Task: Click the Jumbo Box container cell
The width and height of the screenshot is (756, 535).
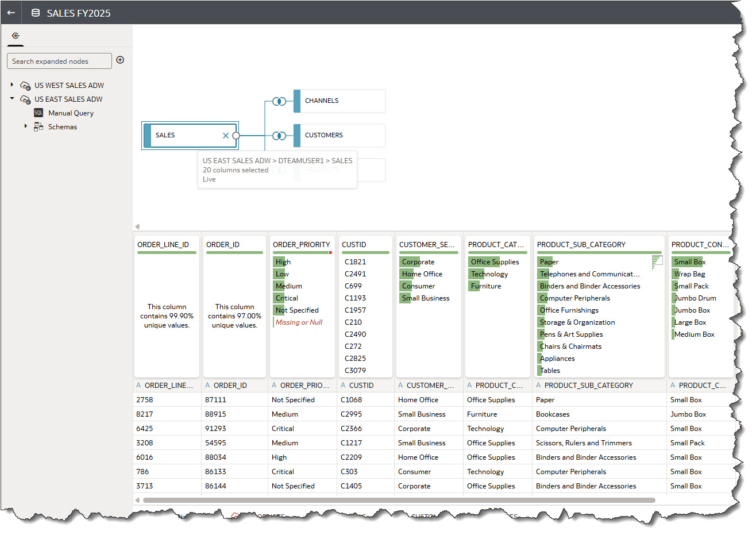Action: (701, 414)
